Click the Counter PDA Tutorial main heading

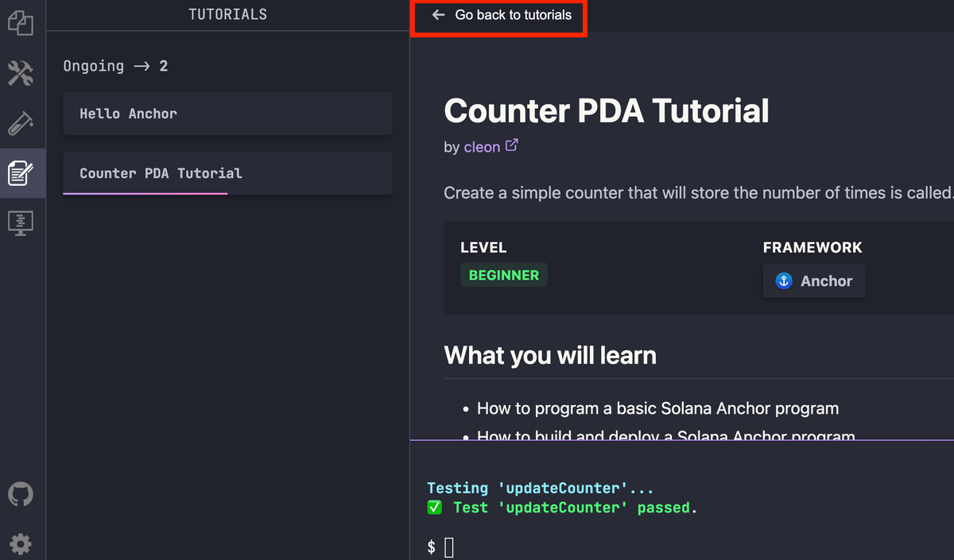[607, 110]
